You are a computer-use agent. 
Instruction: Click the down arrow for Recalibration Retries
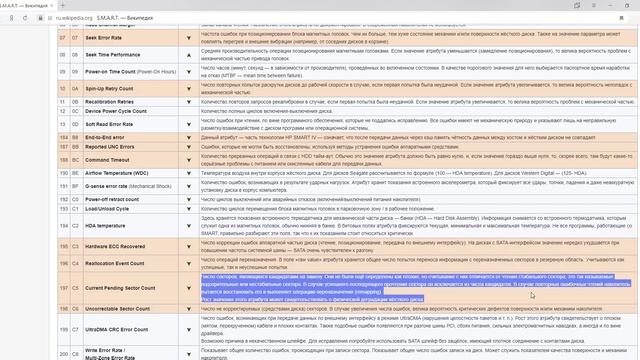pos(189,102)
